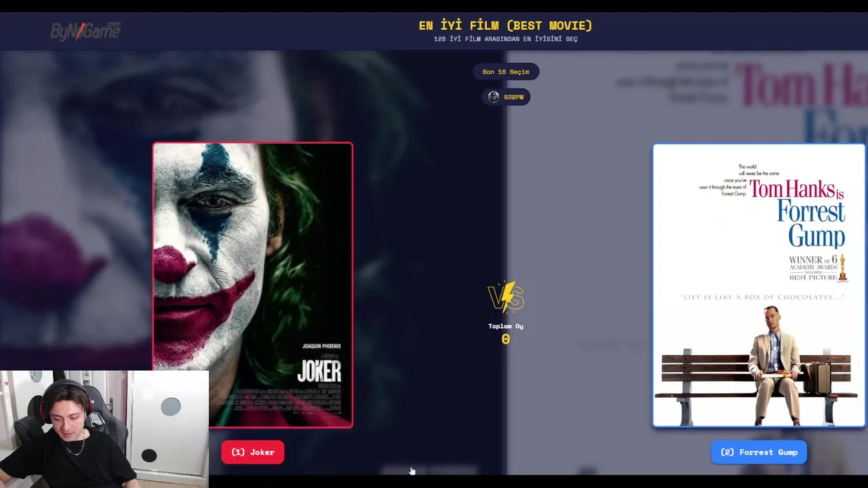The height and width of the screenshot is (488, 868).
Task: Click the Son 16 Seçim round badge
Action: click(506, 72)
